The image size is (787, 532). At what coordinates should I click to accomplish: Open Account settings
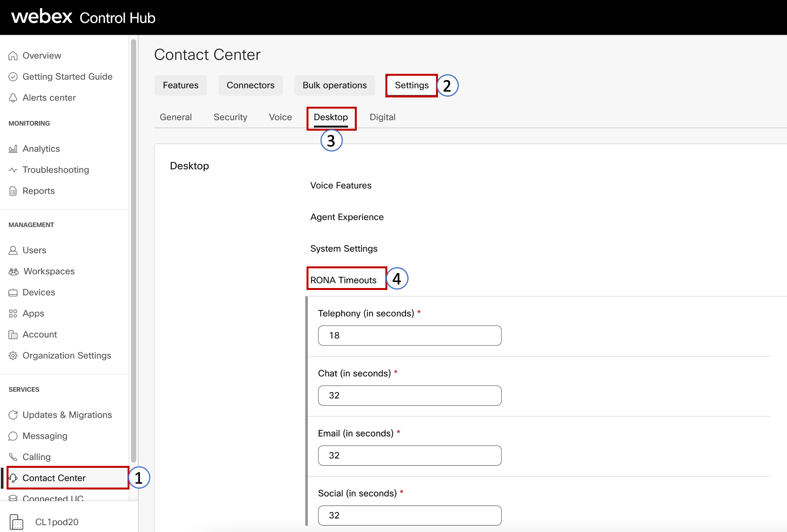[40, 334]
